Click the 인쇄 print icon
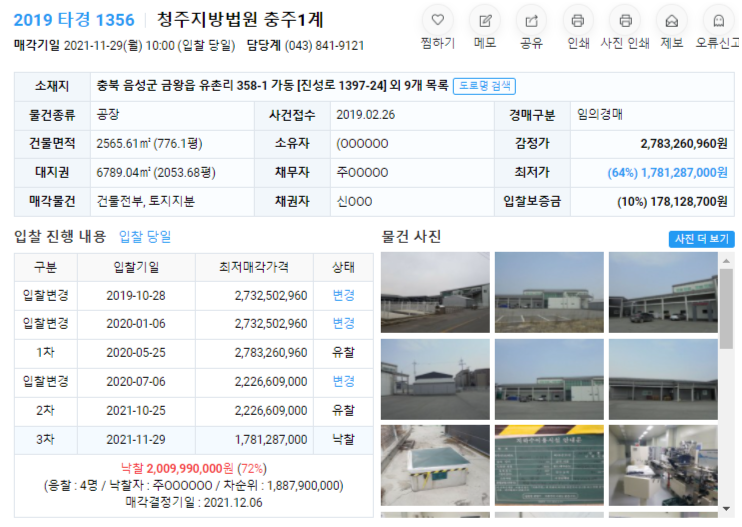742x527 pixels. point(578,20)
